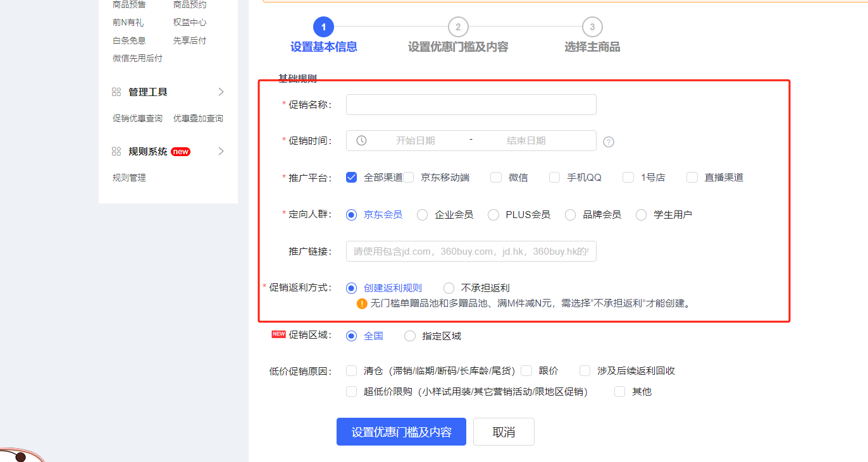Click the 规则系统 grid icon
Image resolution: width=868 pixels, height=462 pixels.
116,152
